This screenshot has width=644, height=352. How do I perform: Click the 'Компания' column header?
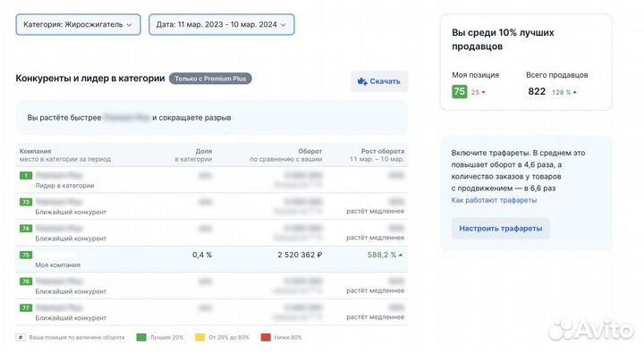point(35,151)
